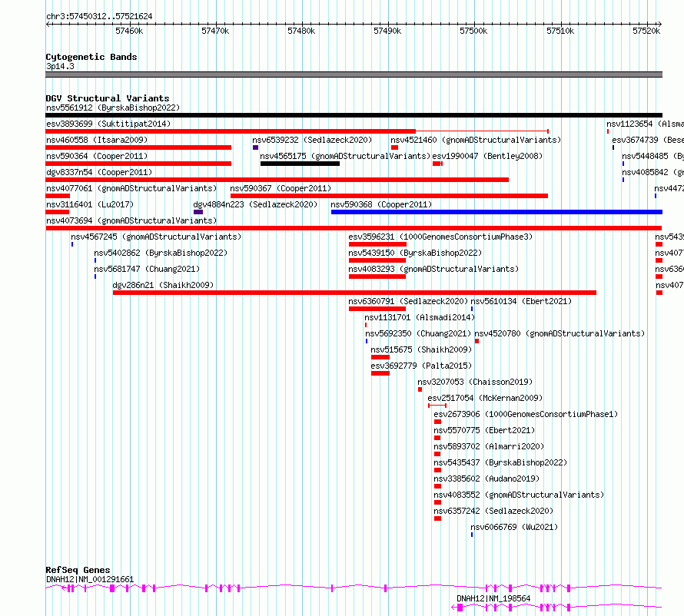Open variant nsv590364 (Cooper2011)
The height and width of the screenshot is (616, 684).
coord(97,156)
